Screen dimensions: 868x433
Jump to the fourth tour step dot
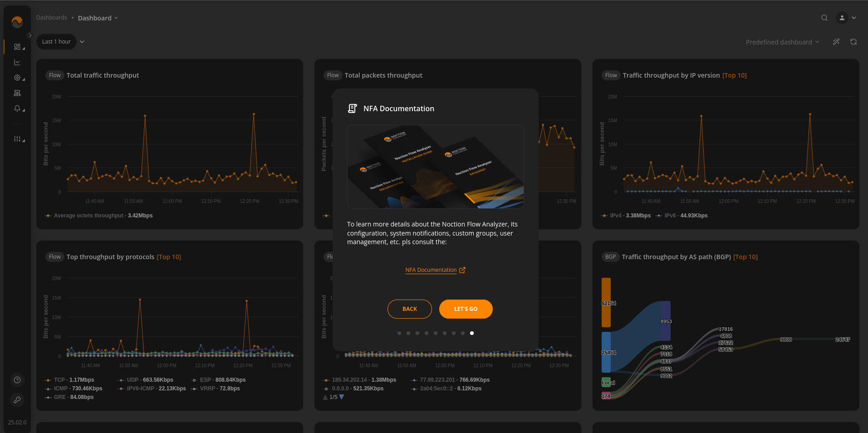(x=427, y=333)
